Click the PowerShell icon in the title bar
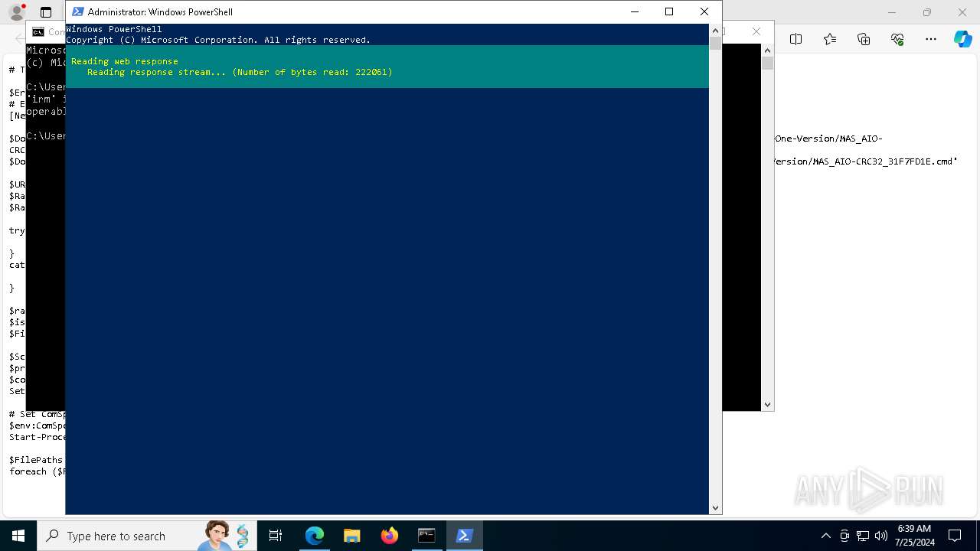980x551 pixels. (x=77, y=11)
